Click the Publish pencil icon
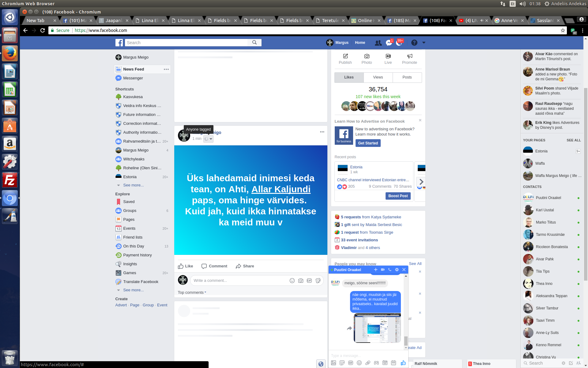This screenshot has width=588, height=368. tap(345, 56)
